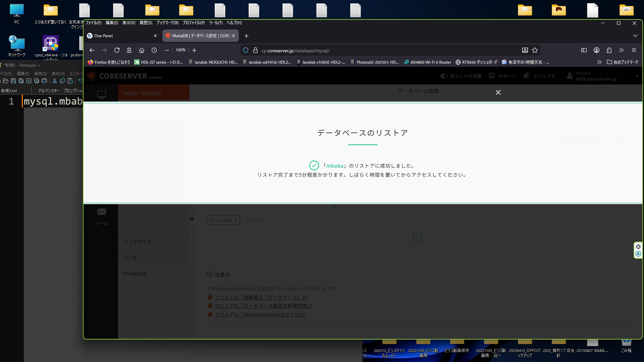This screenshot has width=644, height=362.
Task: Close the データベース設定 dialog with X
Action: (498, 92)
